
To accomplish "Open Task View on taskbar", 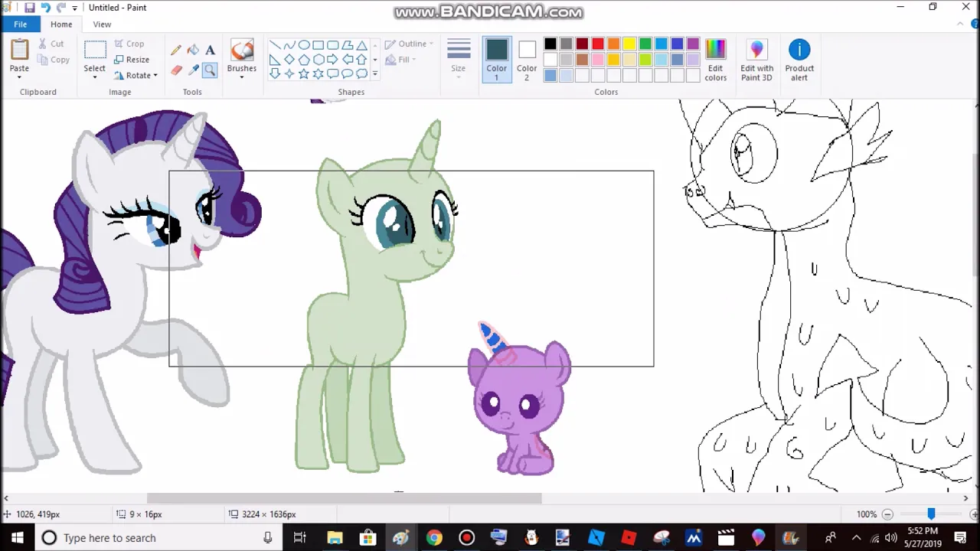I will pos(300,538).
